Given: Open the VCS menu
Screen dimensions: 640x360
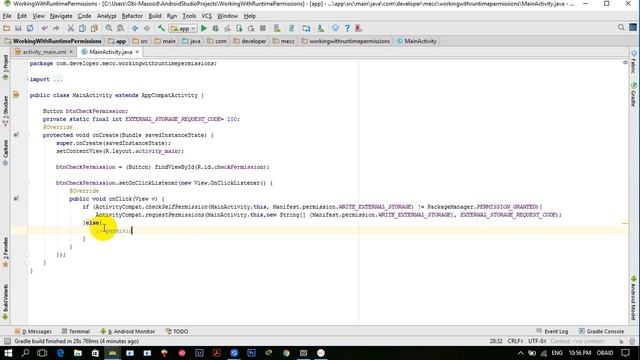Looking at the screenshot, I should click(207, 16).
